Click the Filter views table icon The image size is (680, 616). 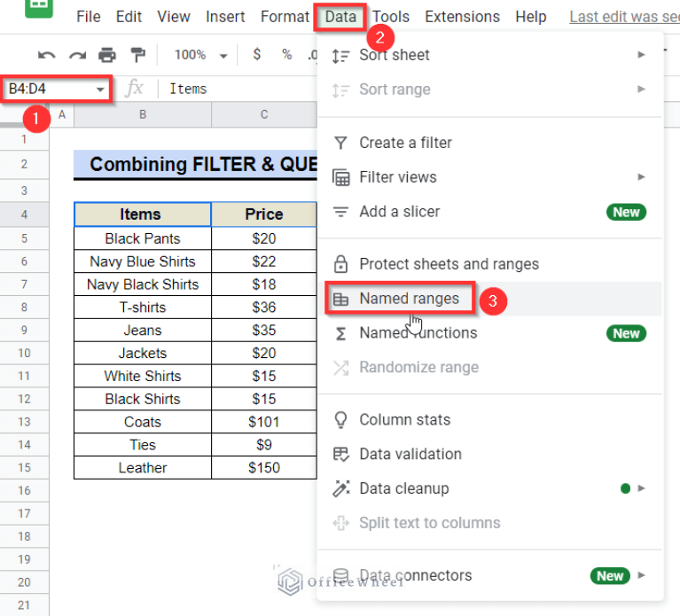tap(340, 177)
